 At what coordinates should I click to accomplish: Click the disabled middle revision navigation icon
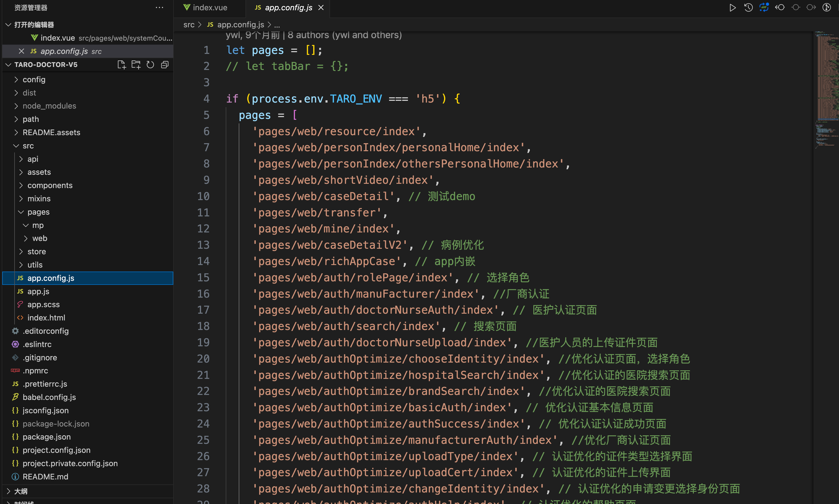pos(795,8)
